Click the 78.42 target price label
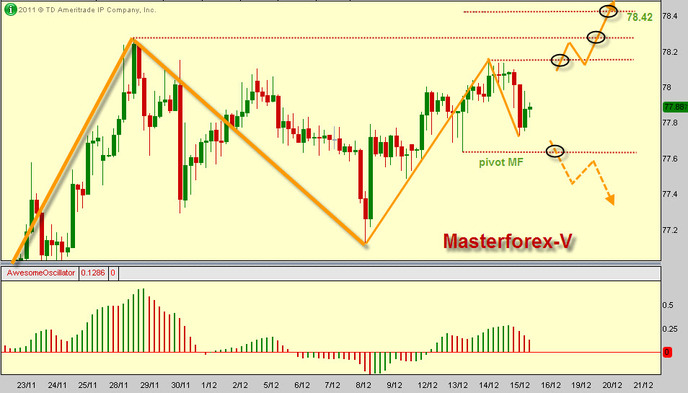This screenshot has height=393, width=688. [x=639, y=17]
